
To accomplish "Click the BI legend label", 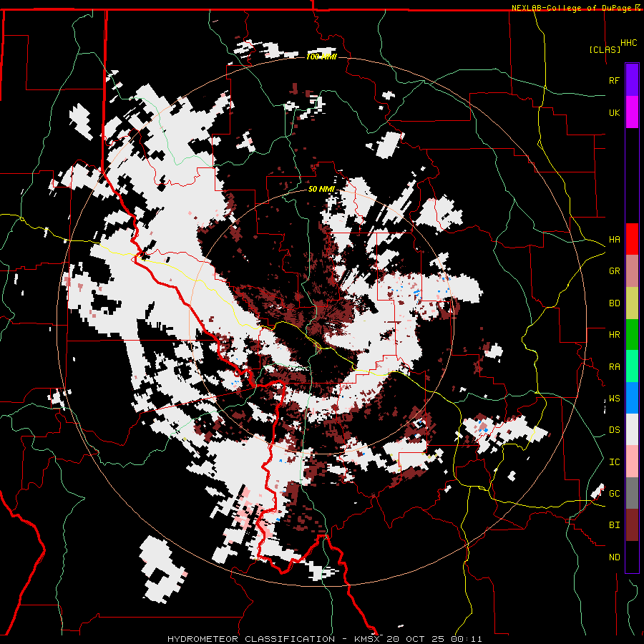I will click(x=614, y=525).
